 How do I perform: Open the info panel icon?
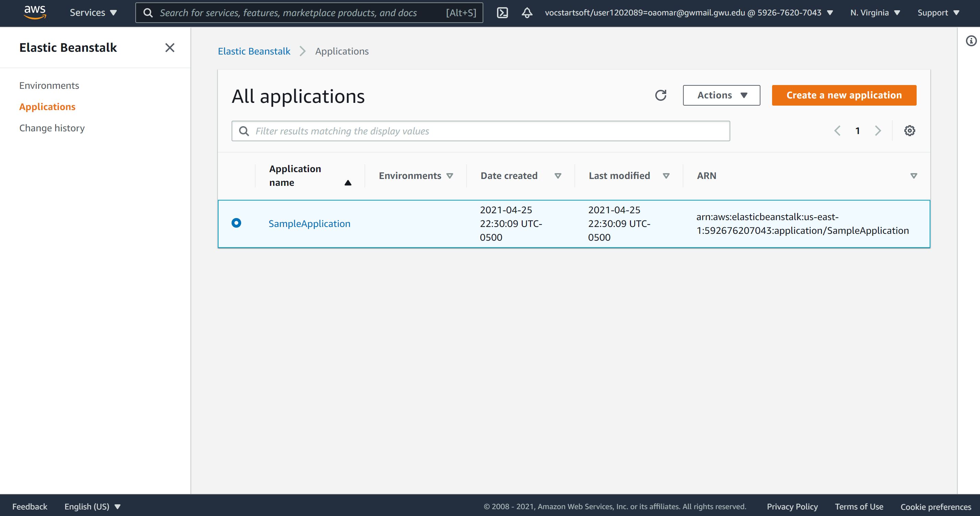[971, 41]
